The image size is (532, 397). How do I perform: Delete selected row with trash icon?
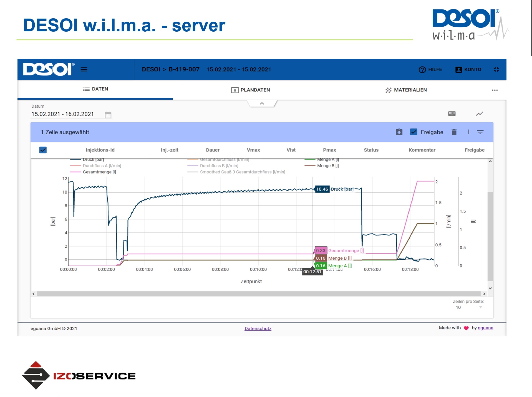click(x=454, y=132)
